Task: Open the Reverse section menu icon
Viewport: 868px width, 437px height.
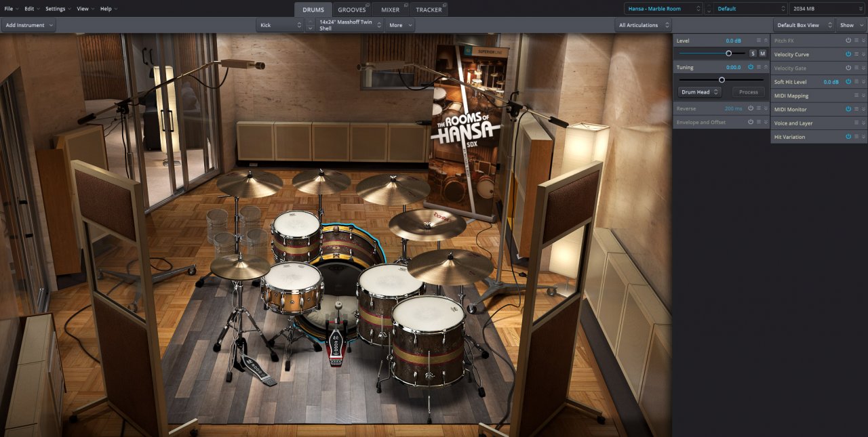Action: 759,108
